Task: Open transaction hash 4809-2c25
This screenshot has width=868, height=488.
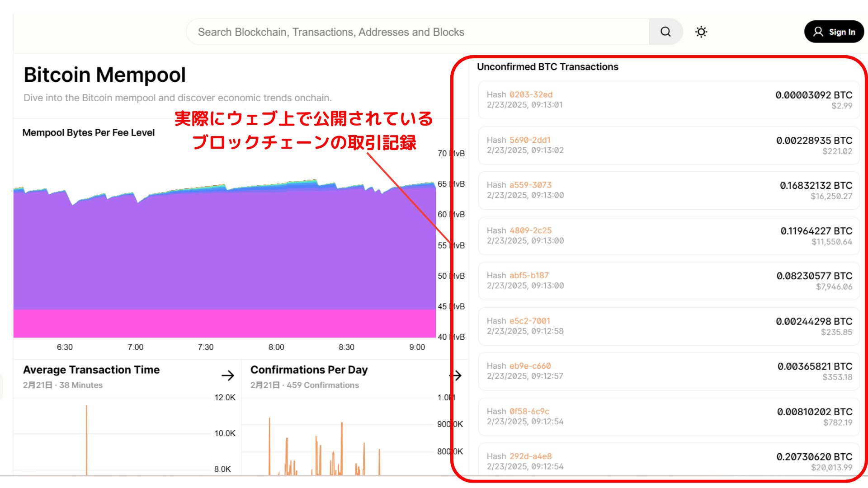Action: tap(530, 230)
